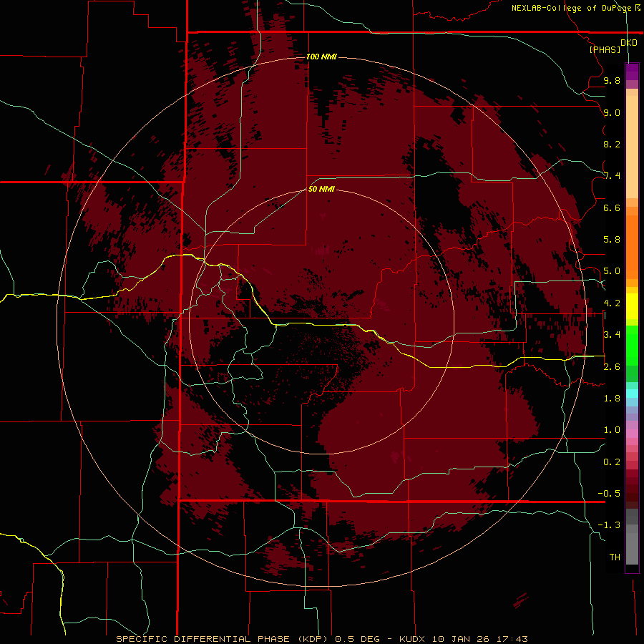
Task: Click the cyan band of the color scale
Action: point(632,394)
